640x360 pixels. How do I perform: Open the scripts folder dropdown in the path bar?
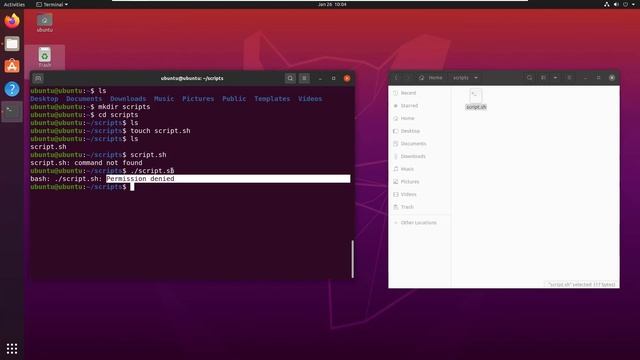(x=465, y=78)
